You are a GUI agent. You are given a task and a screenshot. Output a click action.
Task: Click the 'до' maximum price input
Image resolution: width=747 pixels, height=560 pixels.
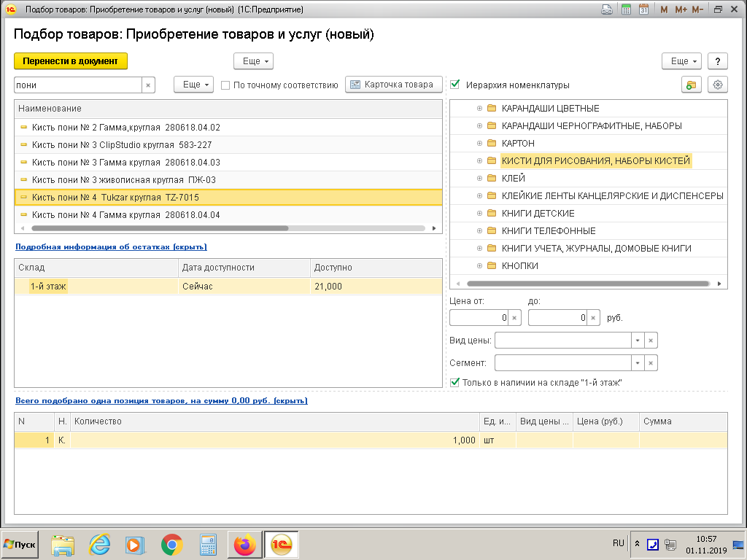pos(557,318)
